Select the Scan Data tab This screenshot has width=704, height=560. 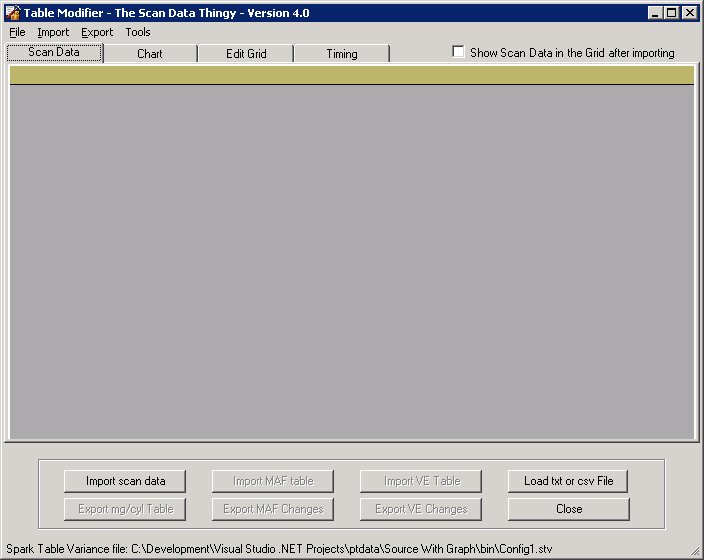tap(54, 53)
